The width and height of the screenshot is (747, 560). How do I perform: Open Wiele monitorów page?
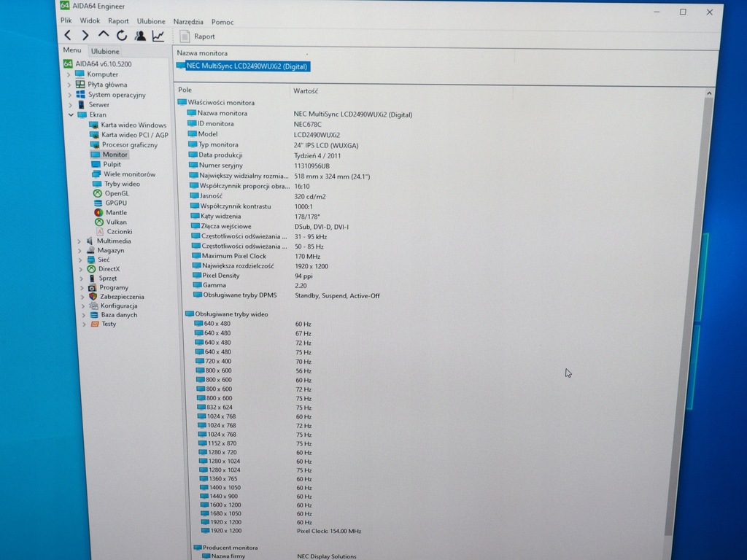coord(123,174)
